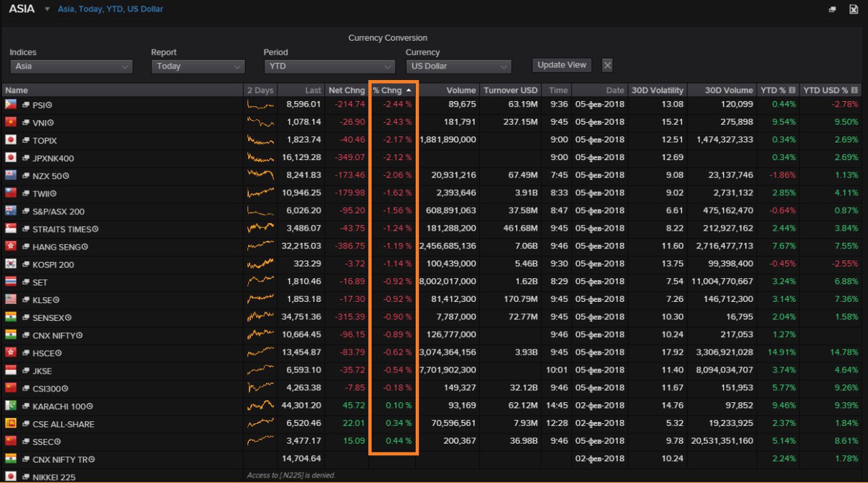Click the pop-out window icon at top right
The image size is (868, 483).
(833, 9)
